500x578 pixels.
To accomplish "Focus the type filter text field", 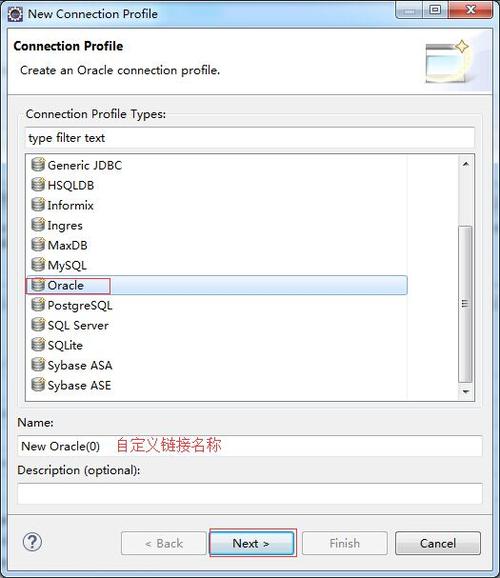I will pos(250,138).
